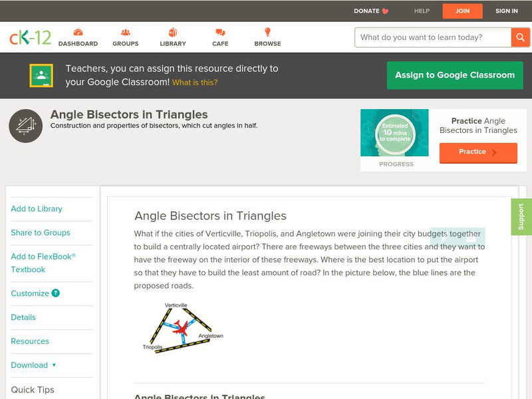This screenshot has width=532, height=399.
Task: Select the LIBRARY menu label
Action: pyautogui.click(x=173, y=44)
